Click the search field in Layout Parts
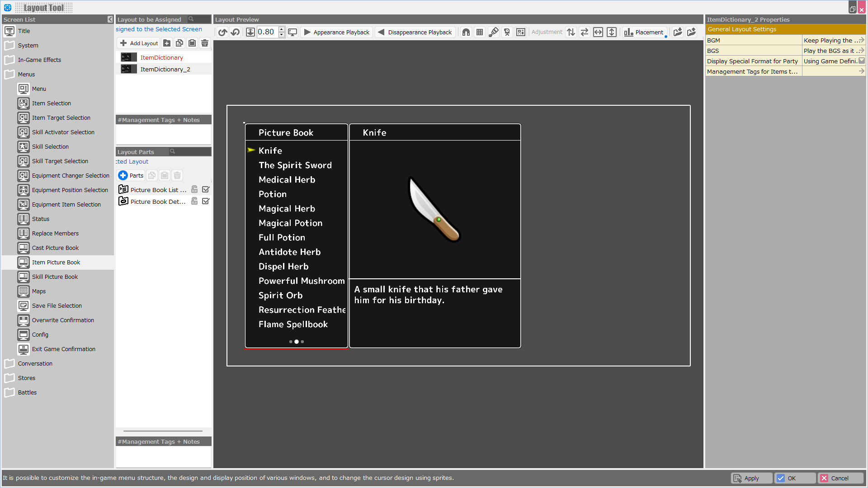The width and height of the screenshot is (868, 488). tap(190, 152)
